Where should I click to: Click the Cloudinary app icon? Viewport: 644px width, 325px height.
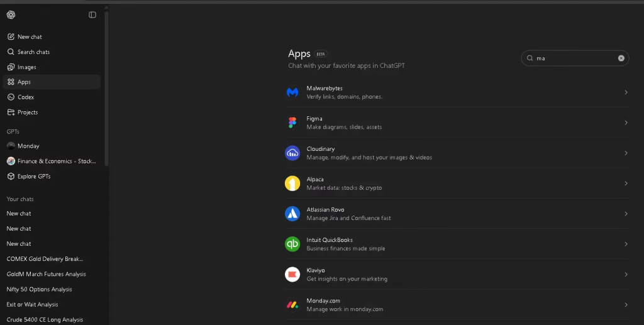(x=292, y=153)
